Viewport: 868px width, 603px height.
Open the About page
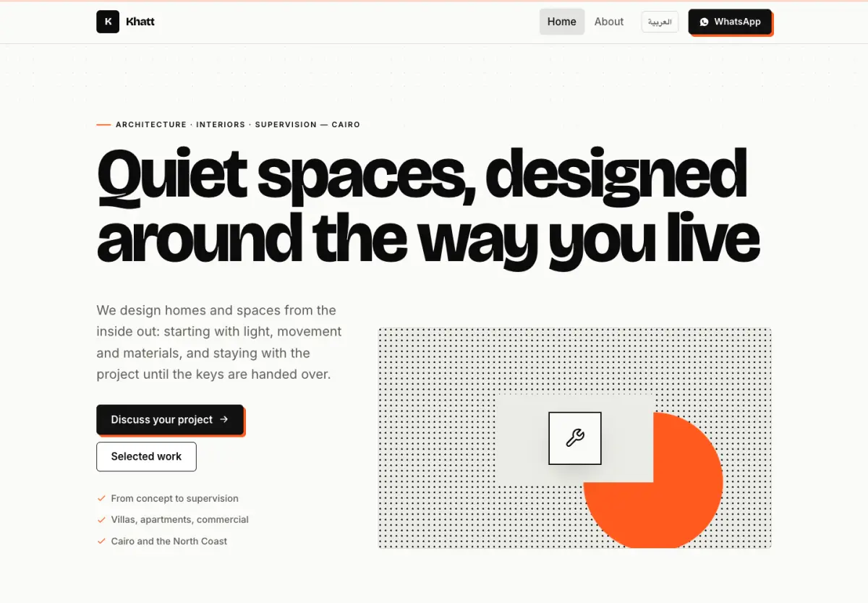coord(609,22)
